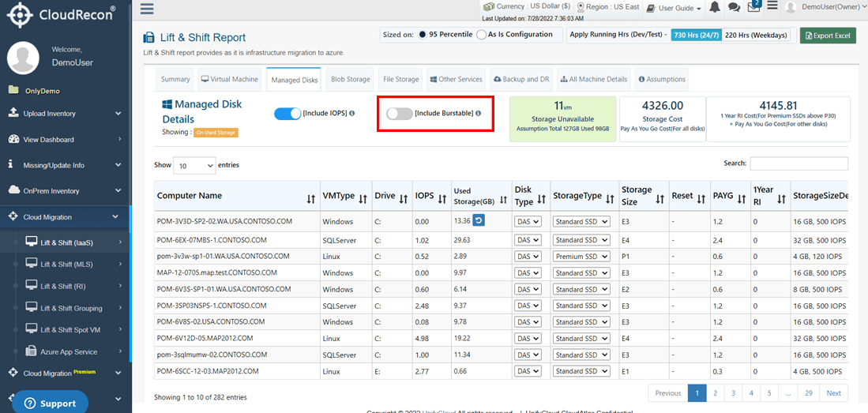Click the Windows logo by Managed Disk Details
Viewport: 868px width, 413px height.
point(167,104)
